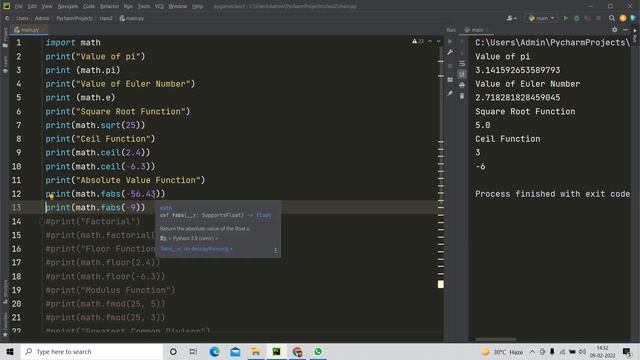This screenshot has width=640, height=360.
Task: Click the orange updates avatar icon
Action: [623, 18]
